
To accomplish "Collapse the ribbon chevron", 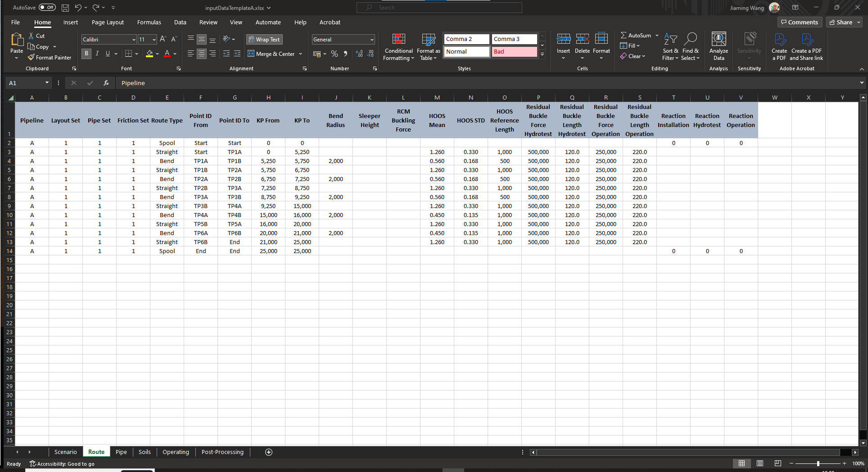I will pyautogui.click(x=862, y=69).
